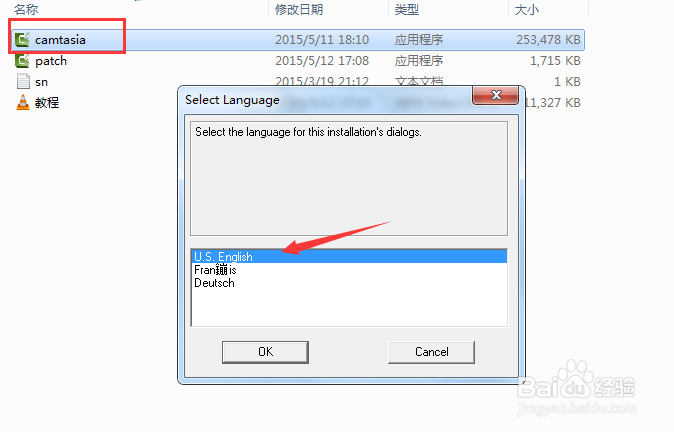Screen dimensions: 674x432
Task: Sort by the 类型 column header
Action: [406, 9]
